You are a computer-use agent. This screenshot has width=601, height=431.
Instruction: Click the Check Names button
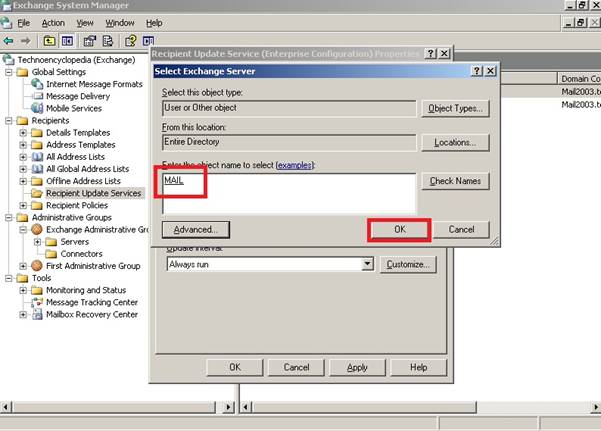coord(456,181)
